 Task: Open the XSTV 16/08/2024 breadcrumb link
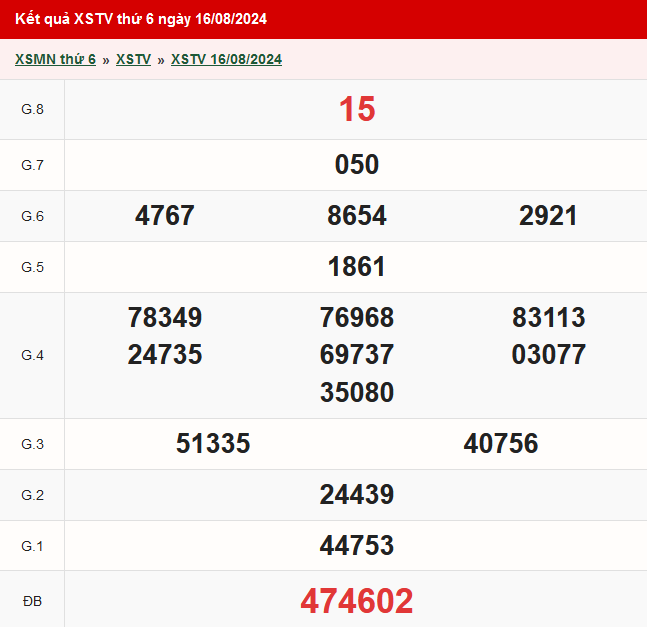point(226,60)
